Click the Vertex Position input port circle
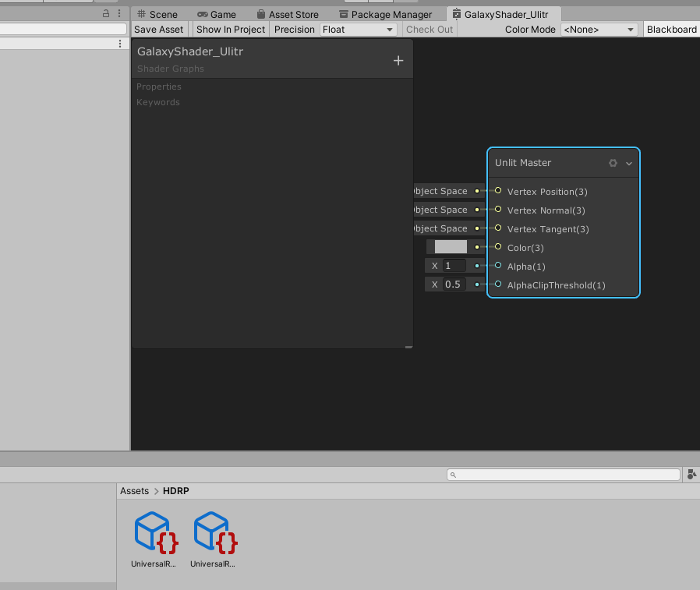 (x=497, y=191)
